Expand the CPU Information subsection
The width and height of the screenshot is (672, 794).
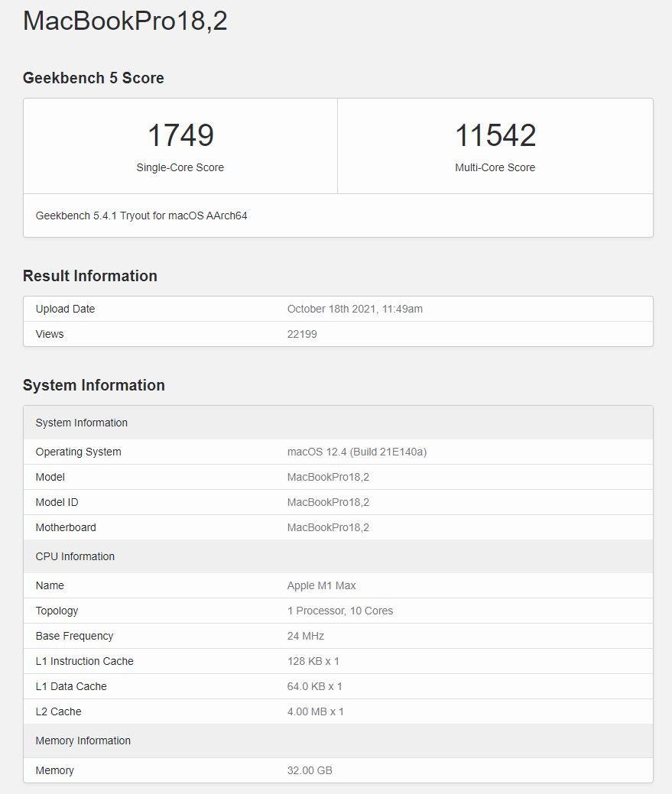[x=74, y=556]
